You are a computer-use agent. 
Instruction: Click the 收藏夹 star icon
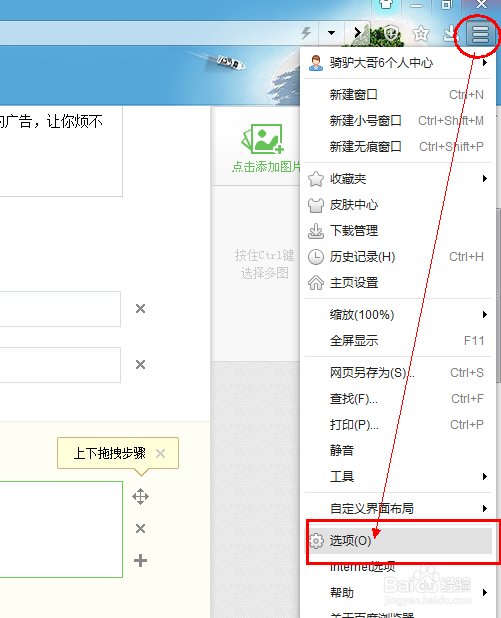316,179
